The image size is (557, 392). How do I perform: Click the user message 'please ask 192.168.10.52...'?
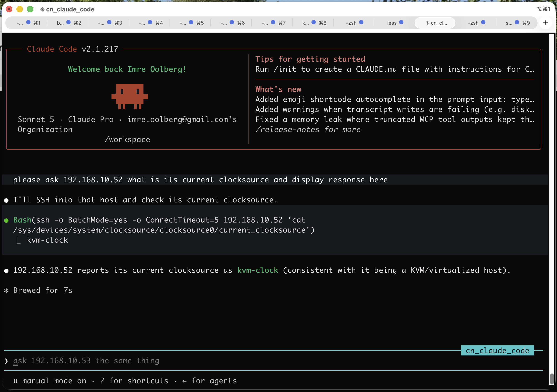[200, 180]
